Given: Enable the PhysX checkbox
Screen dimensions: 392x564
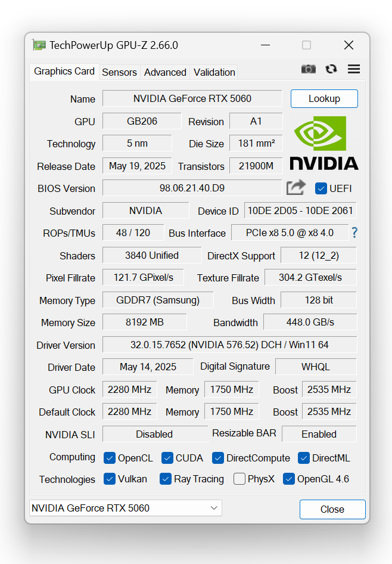Looking at the screenshot, I should click(x=239, y=479).
